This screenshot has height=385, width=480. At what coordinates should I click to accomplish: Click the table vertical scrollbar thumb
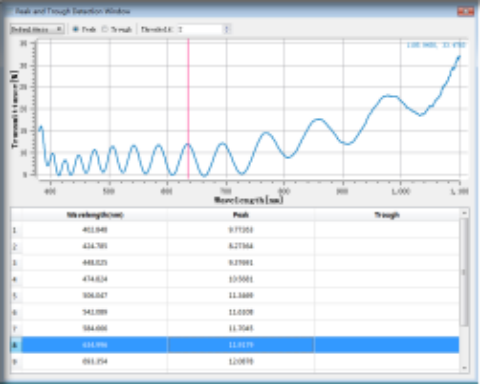pyautogui.click(x=464, y=272)
